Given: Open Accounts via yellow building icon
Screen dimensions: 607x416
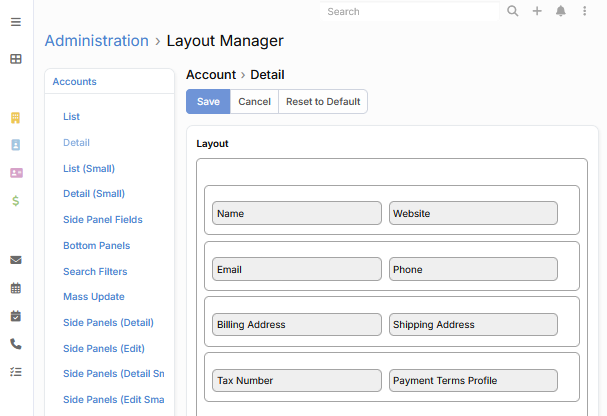Looking at the screenshot, I should 15,118.
